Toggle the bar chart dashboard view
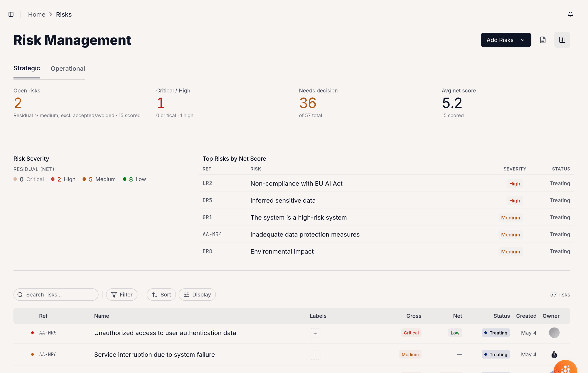This screenshot has height=373, width=588. point(562,40)
